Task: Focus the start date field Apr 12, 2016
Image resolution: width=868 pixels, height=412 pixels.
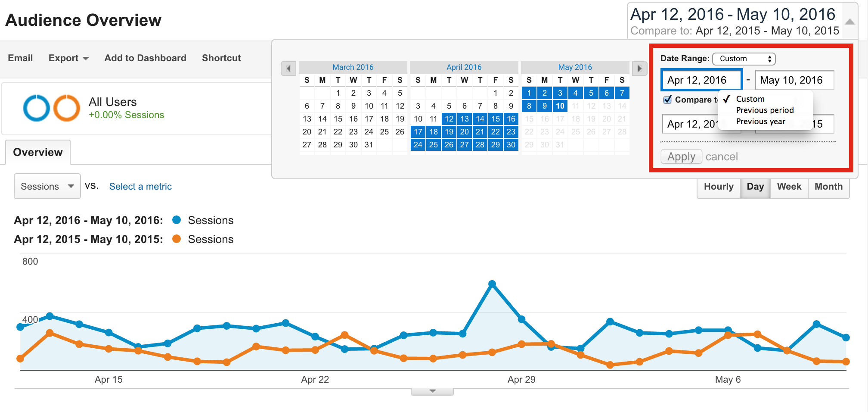Action: [x=702, y=80]
